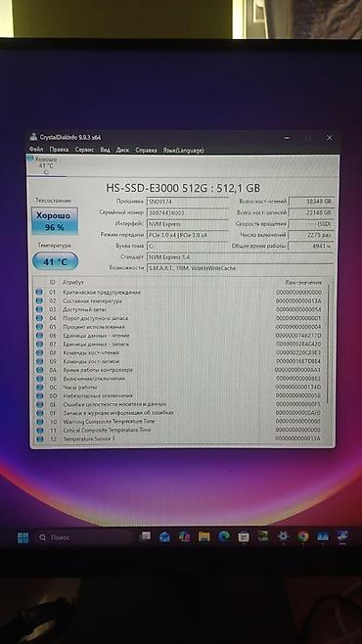Click the status circle for Включения/отключения
The height and width of the screenshot is (644, 362).
tap(39, 378)
